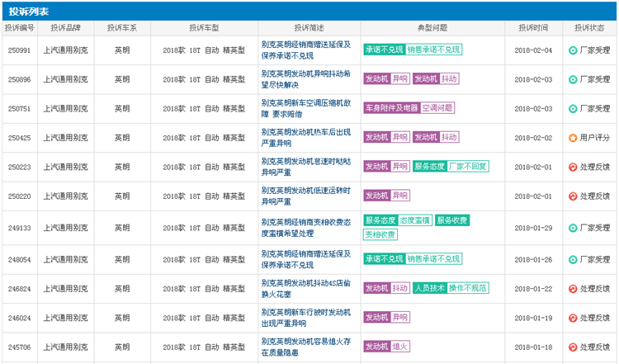Click 发动机 抖动 tag in row 250896

(436, 79)
